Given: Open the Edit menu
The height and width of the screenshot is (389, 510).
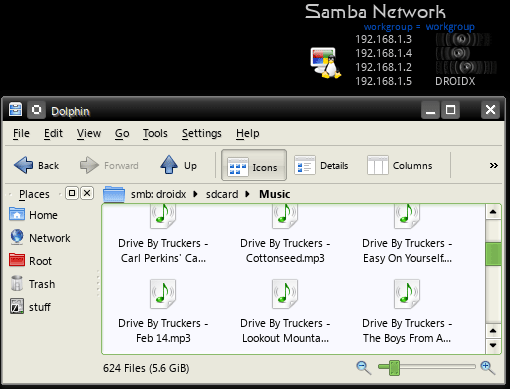Looking at the screenshot, I should pyautogui.click(x=53, y=133).
